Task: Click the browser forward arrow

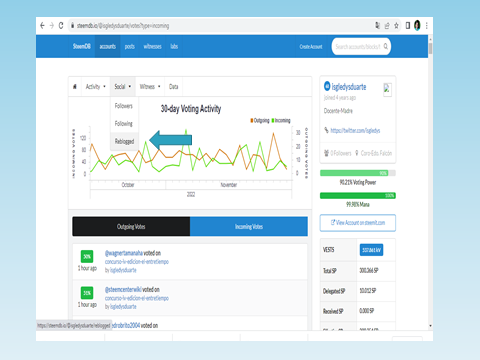Action: point(52,26)
